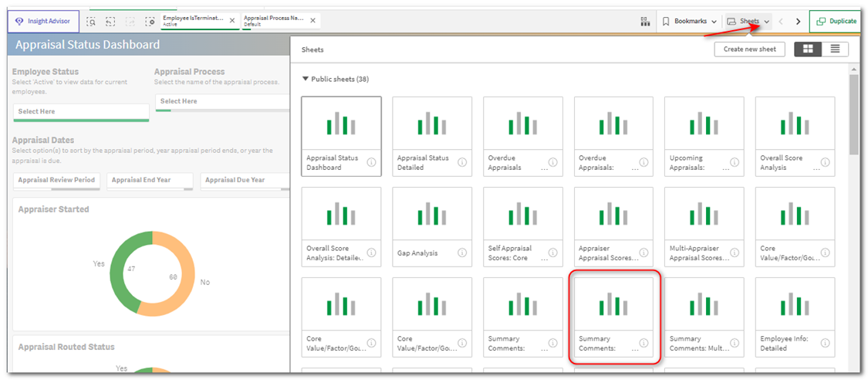Viewport: 868px width, 380px height.
Task: Remove the Employee IsTerminated selection
Action: [232, 21]
